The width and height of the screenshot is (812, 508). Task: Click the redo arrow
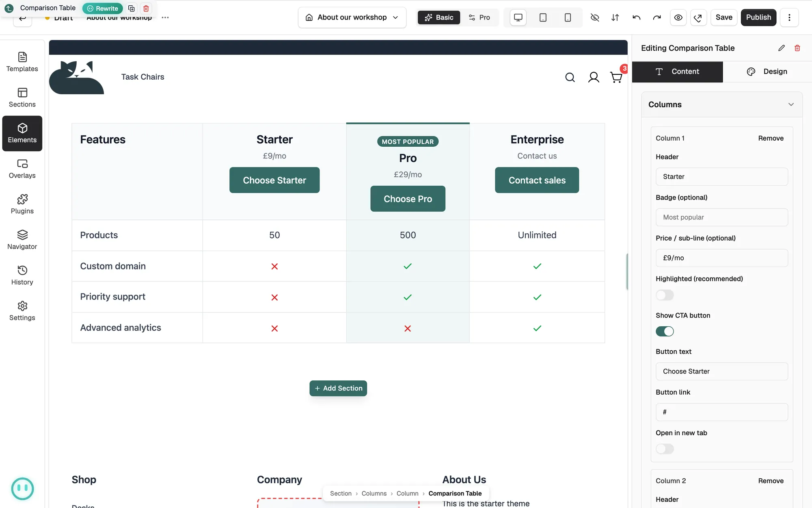click(657, 17)
